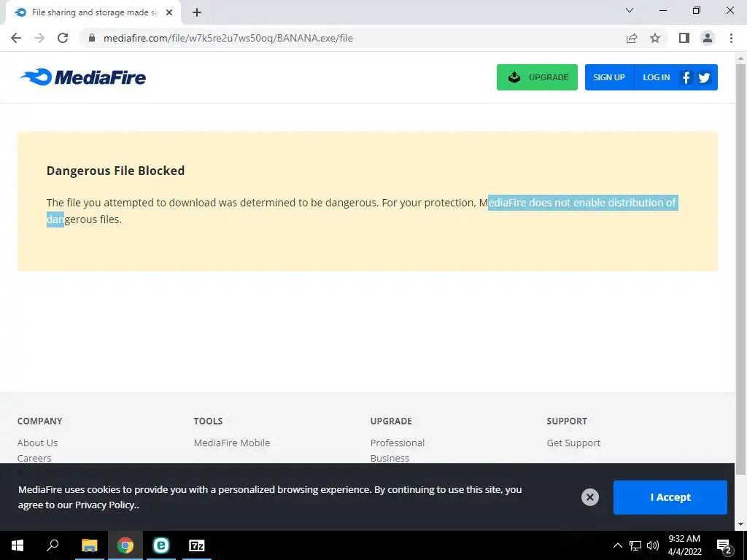The width and height of the screenshot is (747, 560).
Task: Select the MediaFire file sharing tab
Action: point(93,13)
